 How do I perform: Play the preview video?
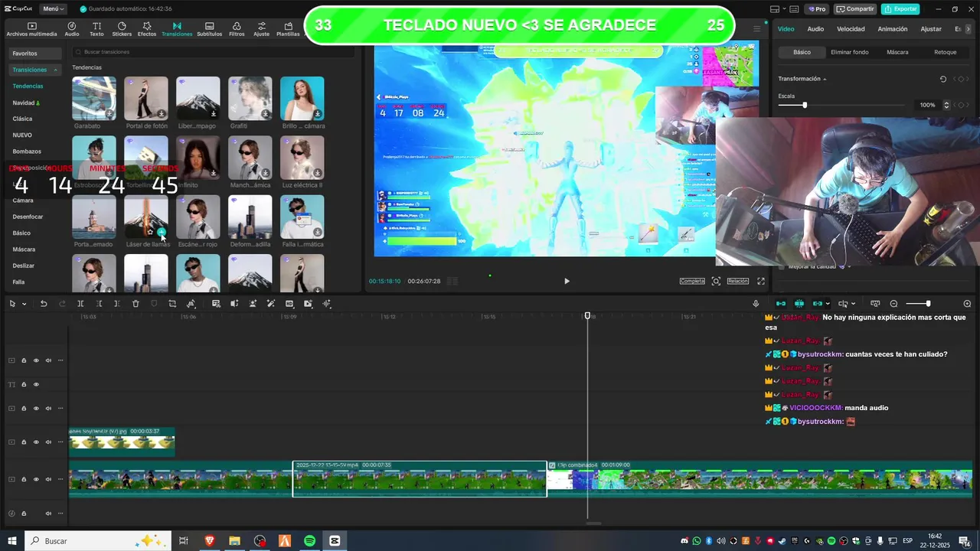567,281
